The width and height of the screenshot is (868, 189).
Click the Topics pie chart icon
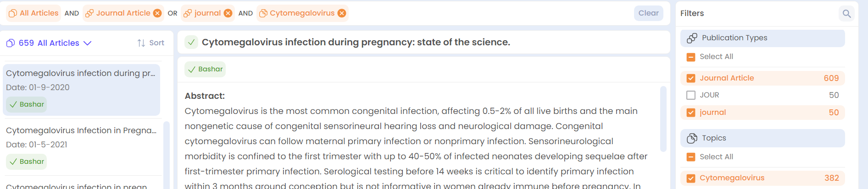point(692,138)
